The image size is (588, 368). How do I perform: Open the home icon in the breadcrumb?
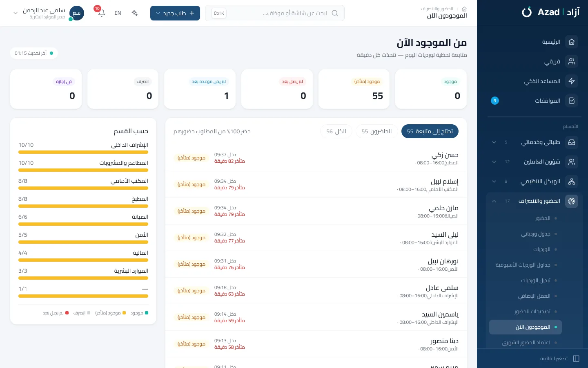pyautogui.click(x=464, y=9)
